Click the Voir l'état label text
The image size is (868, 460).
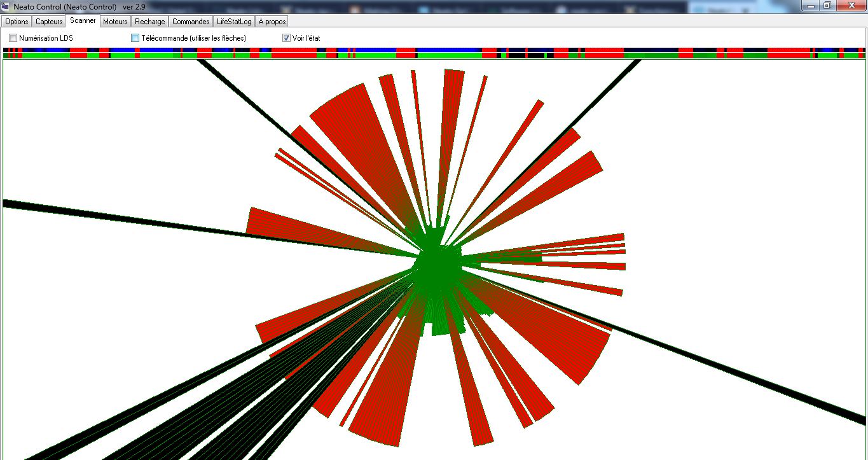coord(306,38)
